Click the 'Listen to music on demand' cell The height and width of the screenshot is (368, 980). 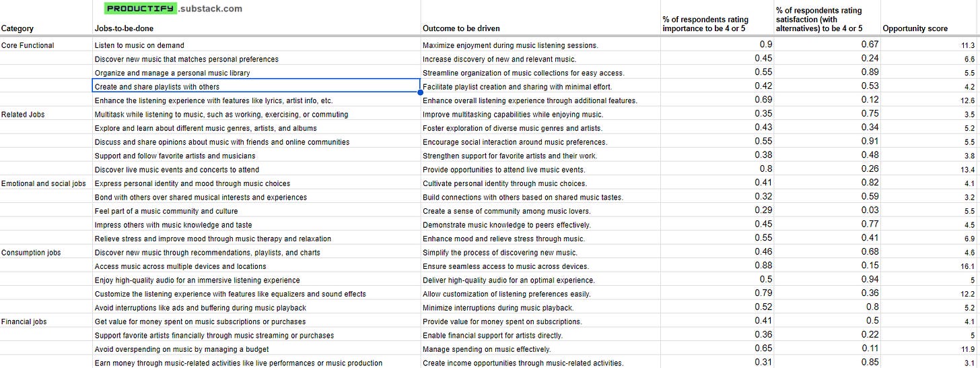coord(256,45)
